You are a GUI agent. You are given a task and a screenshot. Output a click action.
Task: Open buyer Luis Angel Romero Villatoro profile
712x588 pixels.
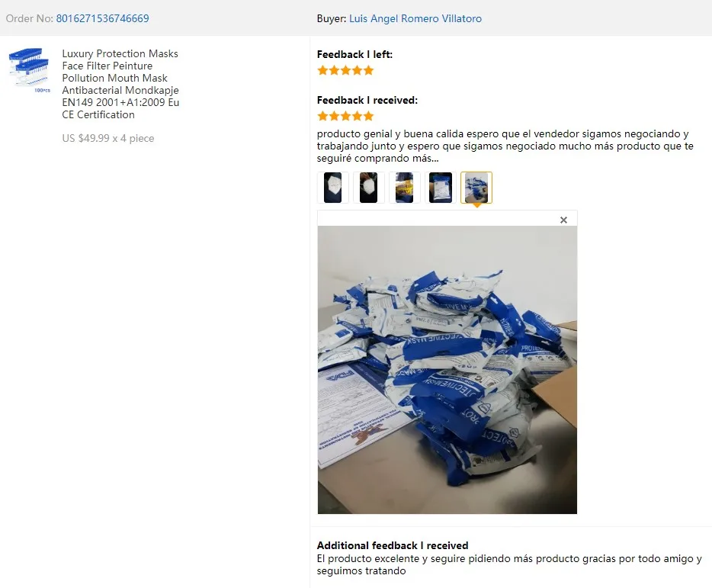pos(415,18)
